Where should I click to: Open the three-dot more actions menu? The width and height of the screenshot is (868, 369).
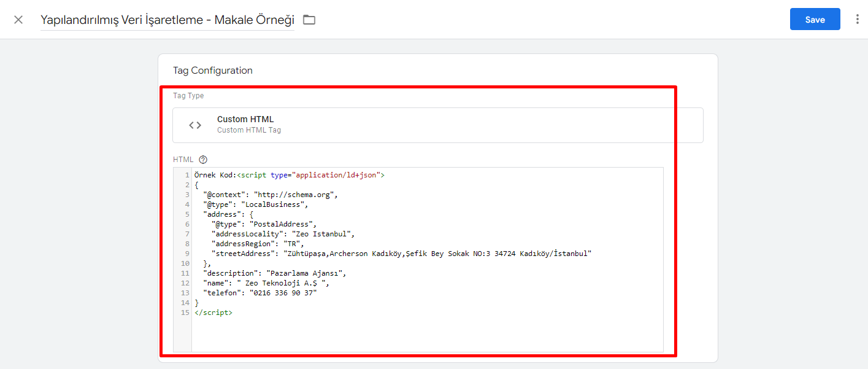[857, 20]
